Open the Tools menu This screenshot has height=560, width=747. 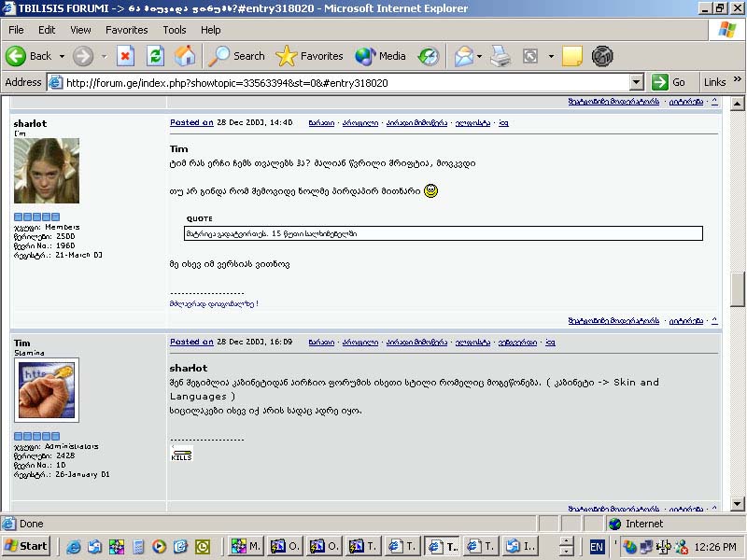pyautogui.click(x=175, y=30)
